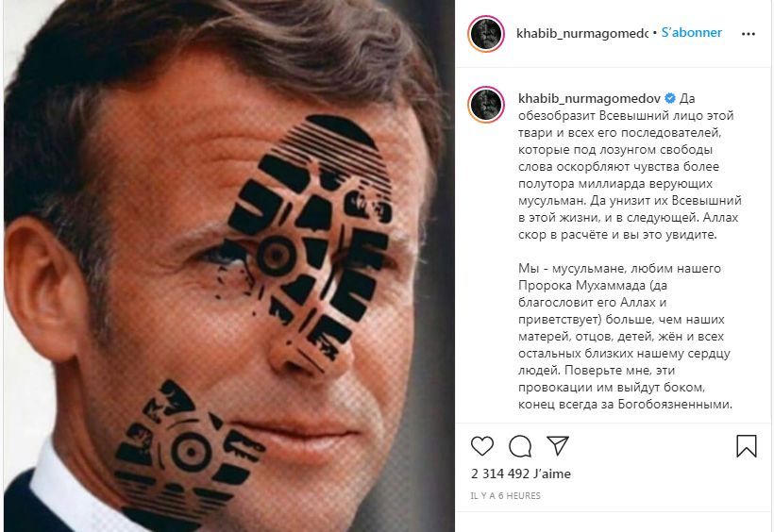Click caption paragraph starting "Да обезобразит"
This screenshot has width=774, height=532.
(630, 166)
